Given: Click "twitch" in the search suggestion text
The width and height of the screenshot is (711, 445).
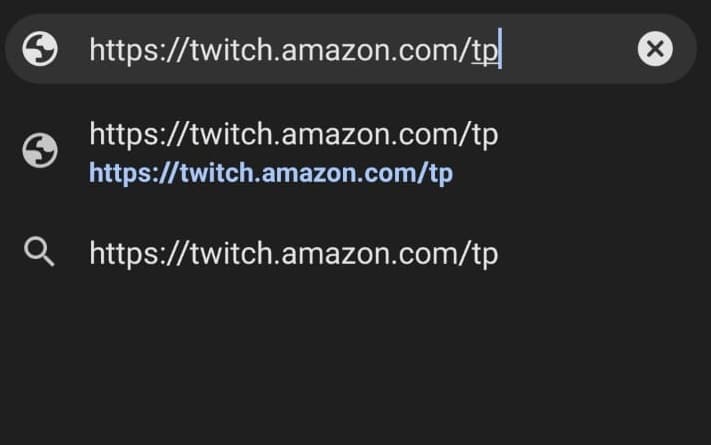Looking at the screenshot, I should tap(231, 253).
